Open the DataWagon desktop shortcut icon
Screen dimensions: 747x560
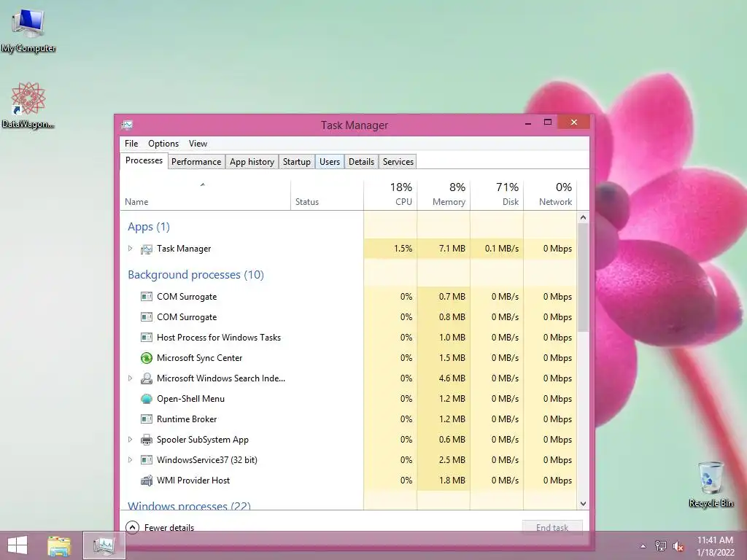click(x=28, y=105)
